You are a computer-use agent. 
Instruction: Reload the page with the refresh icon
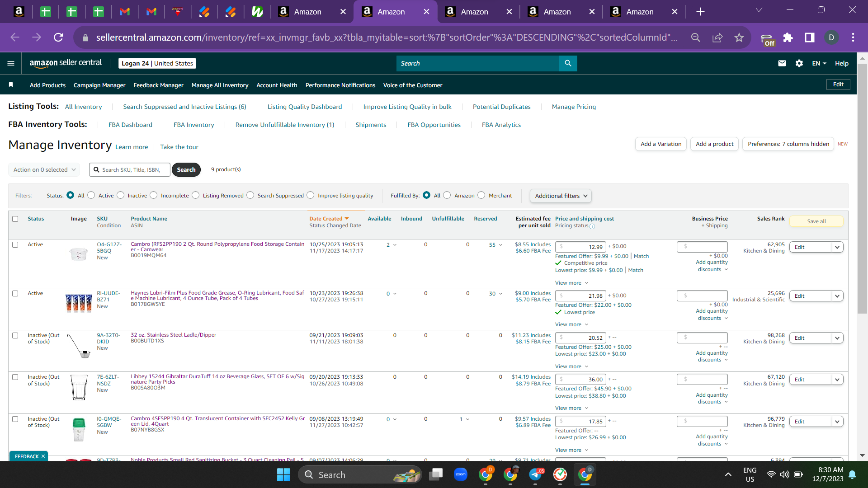point(58,38)
